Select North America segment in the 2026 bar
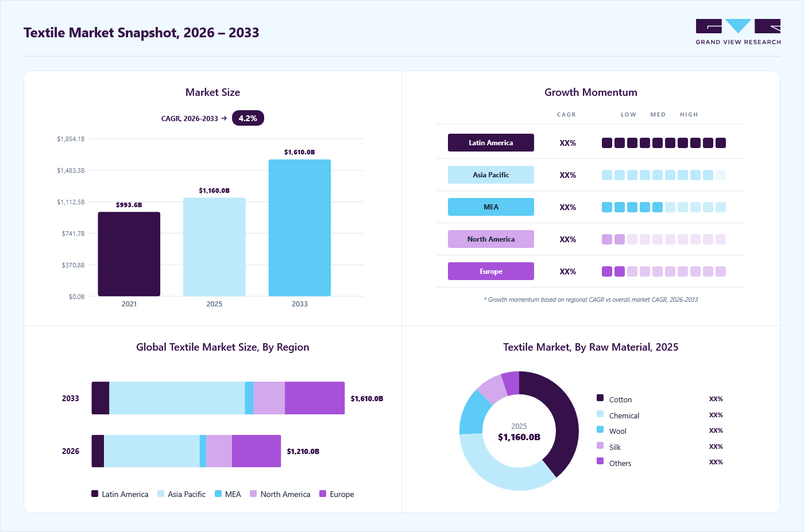 pos(219,451)
